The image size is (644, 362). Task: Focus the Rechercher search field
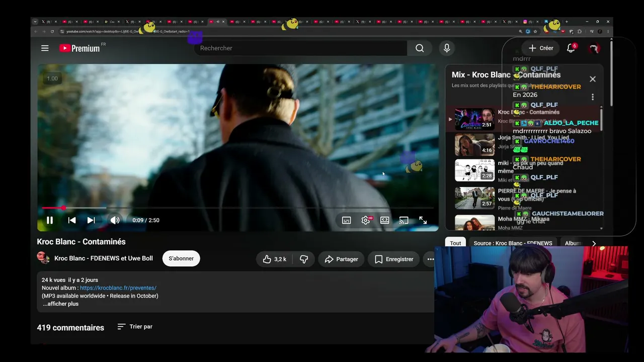pyautogui.click(x=301, y=48)
